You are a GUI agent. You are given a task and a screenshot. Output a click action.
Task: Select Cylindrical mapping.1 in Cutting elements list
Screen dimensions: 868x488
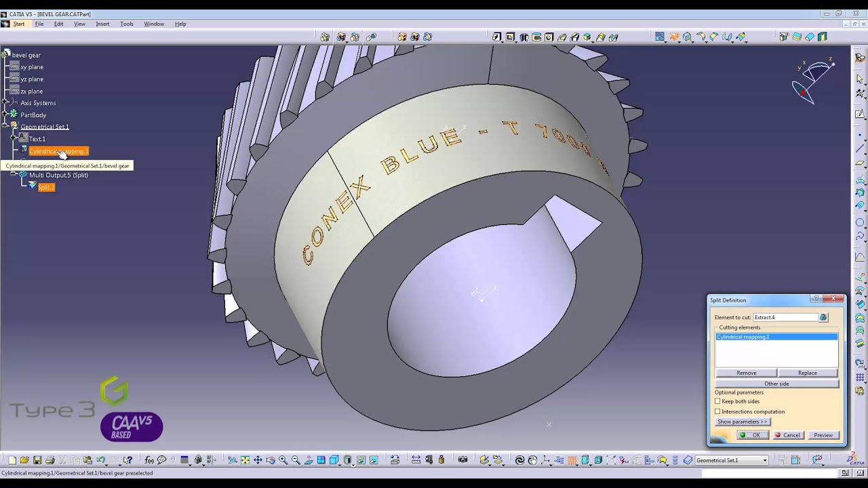tap(776, 337)
